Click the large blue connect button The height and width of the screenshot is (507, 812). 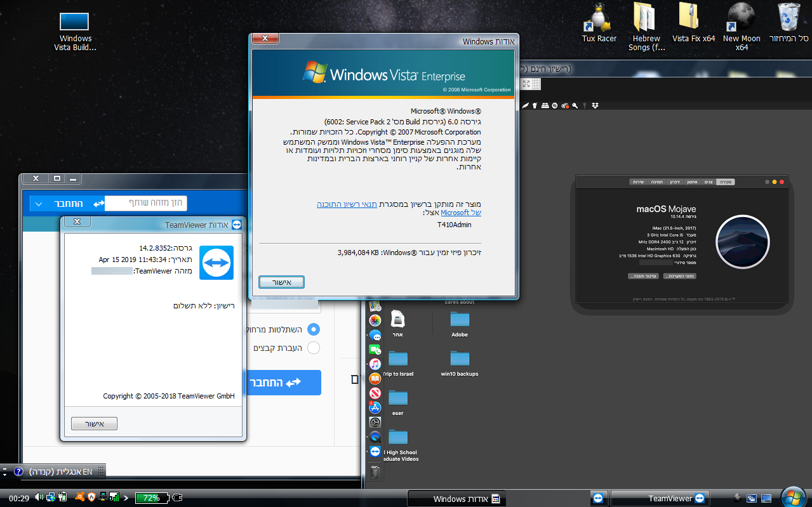tap(285, 383)
